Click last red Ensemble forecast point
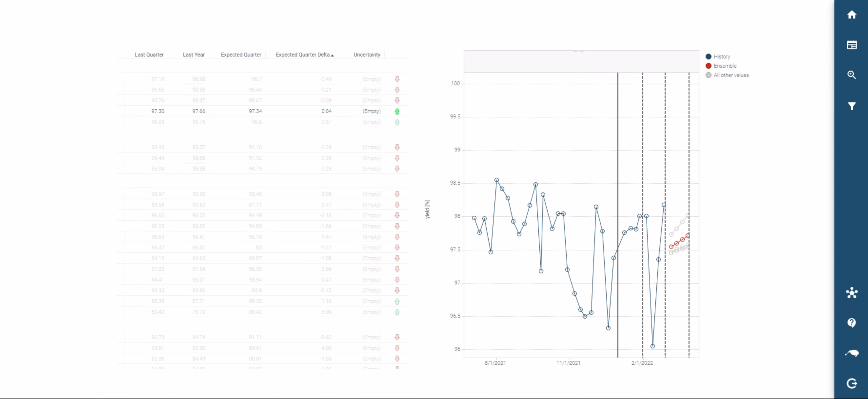 click(x=687, y=236)
